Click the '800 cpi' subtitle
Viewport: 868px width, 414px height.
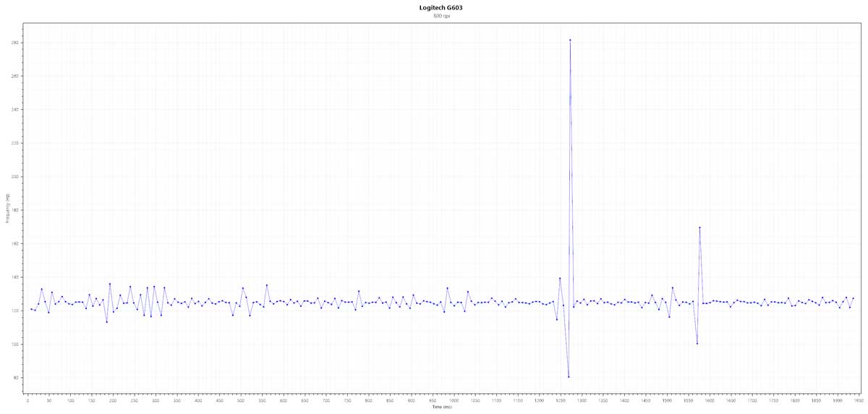click(x=441, y=16)
